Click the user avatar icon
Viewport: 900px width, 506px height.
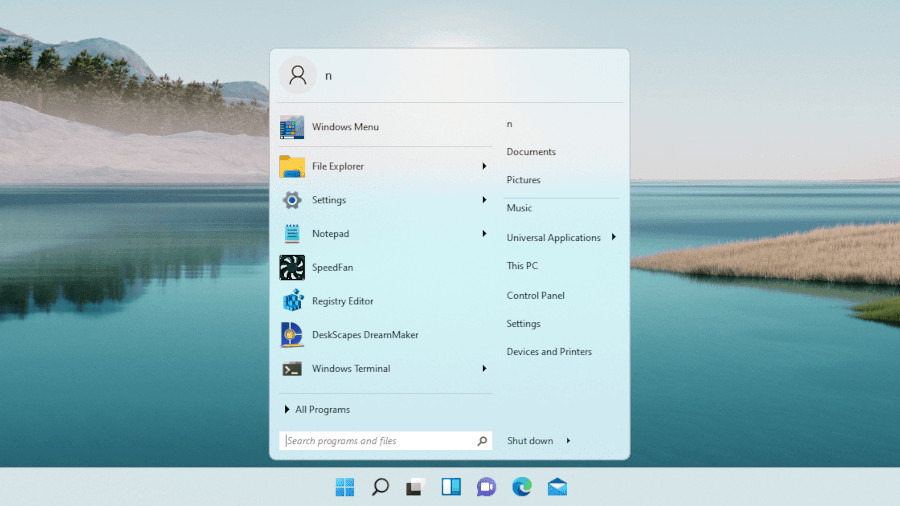297,75
